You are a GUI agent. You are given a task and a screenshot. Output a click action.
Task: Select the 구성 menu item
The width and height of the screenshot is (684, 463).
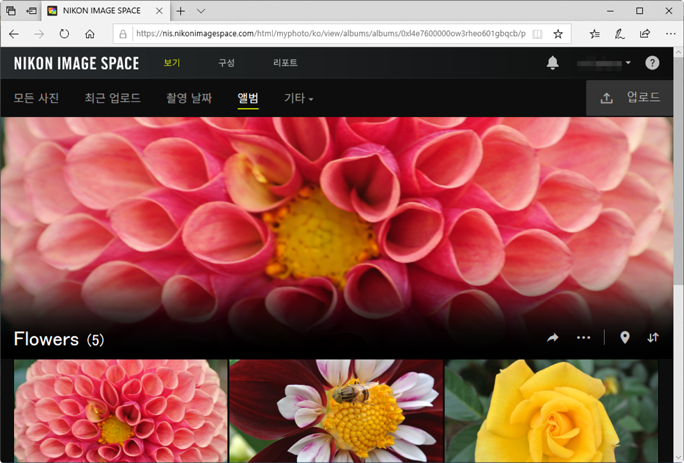(x=227, y=63)
